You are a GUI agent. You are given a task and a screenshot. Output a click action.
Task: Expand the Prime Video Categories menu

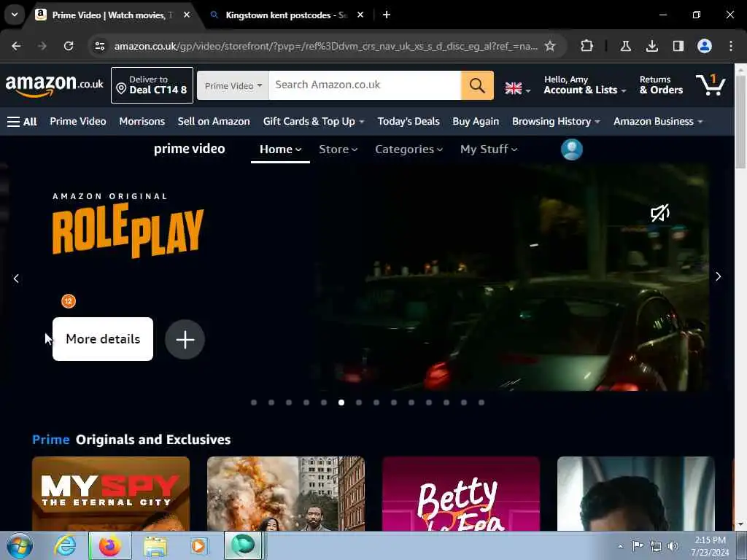coord(409,149)
